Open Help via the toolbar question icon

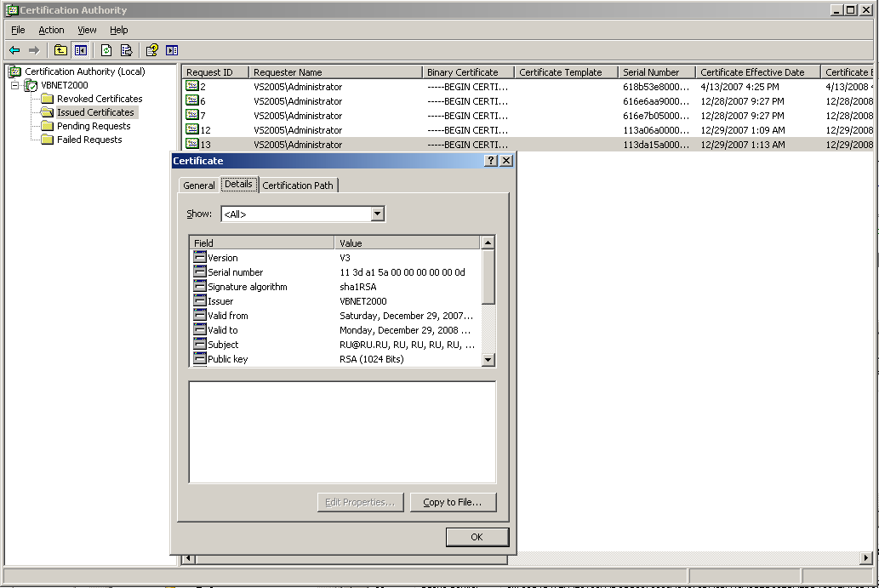[x=152, y=50]
